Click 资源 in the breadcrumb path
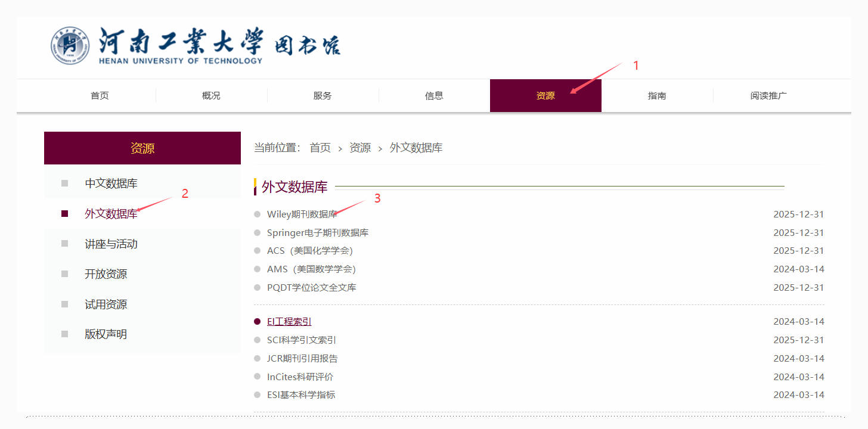Viewport: 868px width, 429px height. (x=360, y=148)
